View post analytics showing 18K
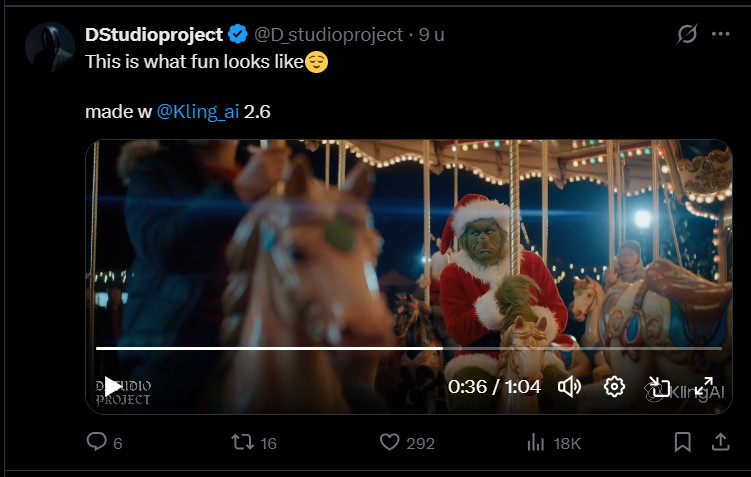Image resolution: width=751 pixels, height=477 pixels. (536, 442)
